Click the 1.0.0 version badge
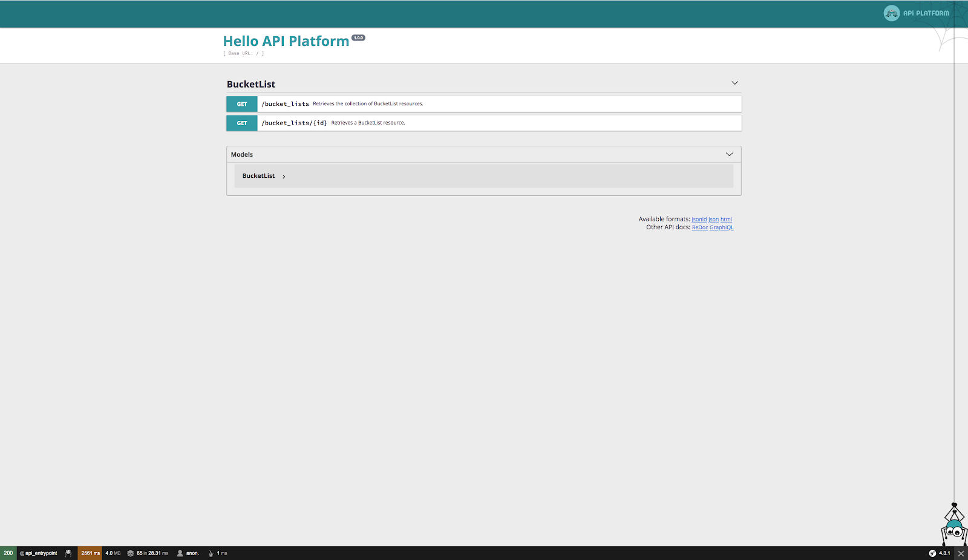 pyautogui.click(x=359, y=37)
